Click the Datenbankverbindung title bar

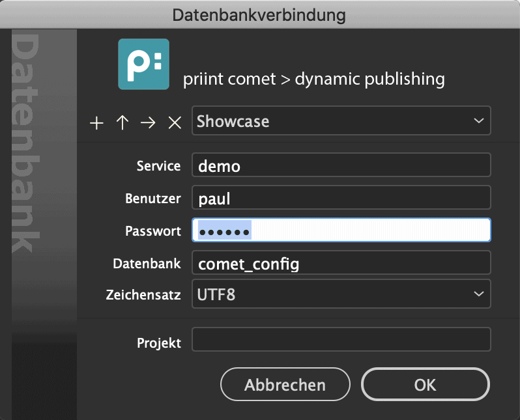click(260, 14)
